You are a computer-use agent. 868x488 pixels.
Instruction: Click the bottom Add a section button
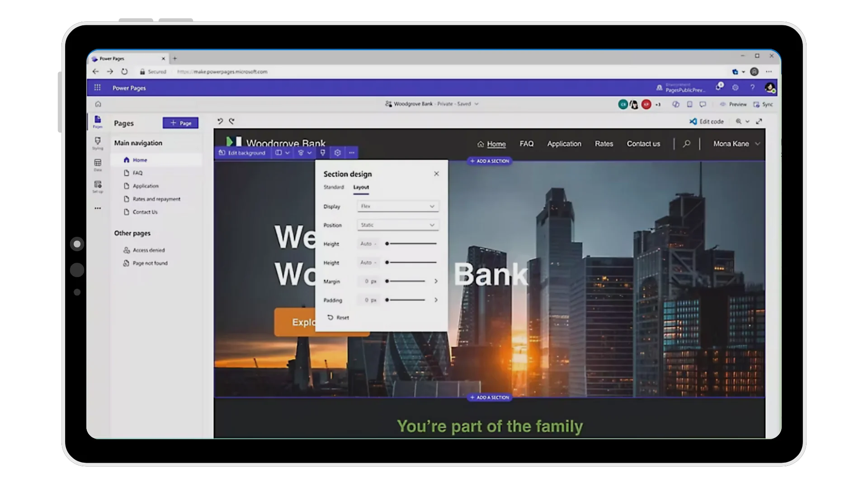[490, 398]
